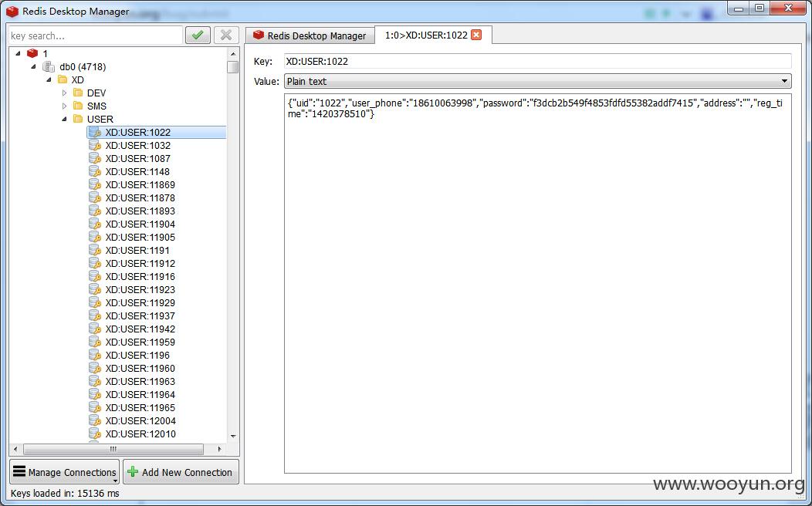812x506 pixels.
Task: Select key XD:USER:11965
Action: click(140, 407)
